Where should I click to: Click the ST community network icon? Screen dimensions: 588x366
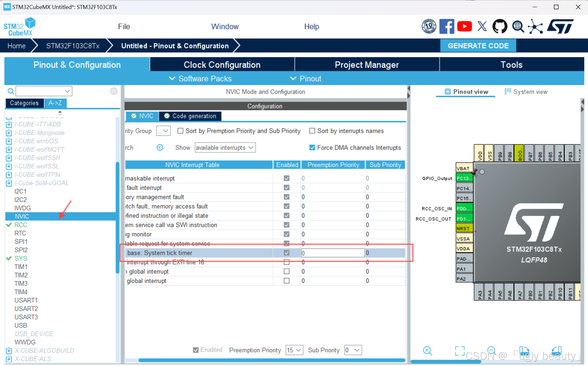(x=536, y=26)
